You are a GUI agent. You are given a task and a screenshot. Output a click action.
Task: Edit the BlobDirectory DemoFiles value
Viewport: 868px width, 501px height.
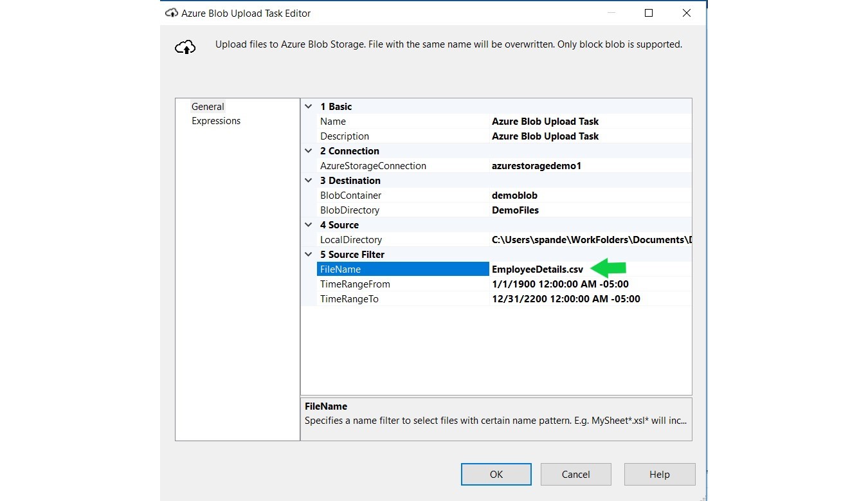pos(515,210)
